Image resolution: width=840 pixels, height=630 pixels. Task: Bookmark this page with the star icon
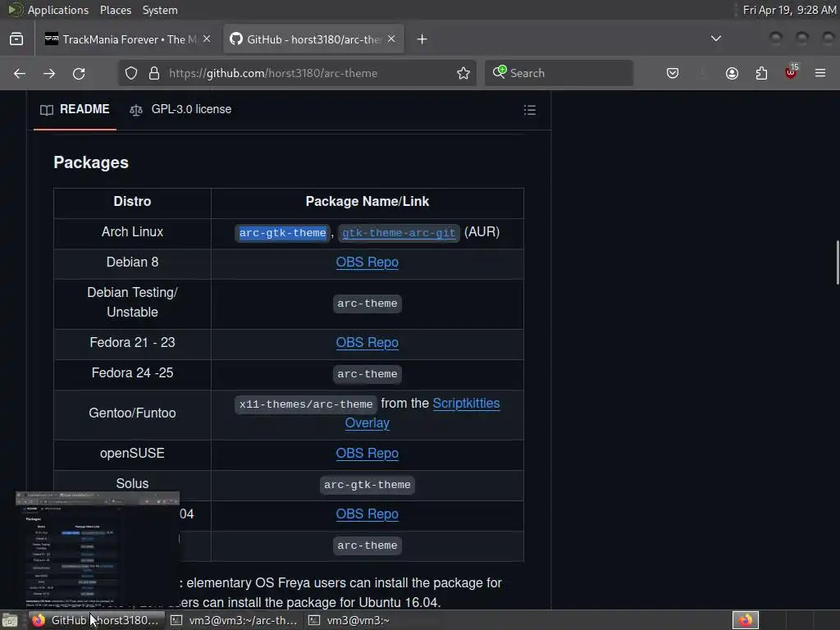click(463, 73)
